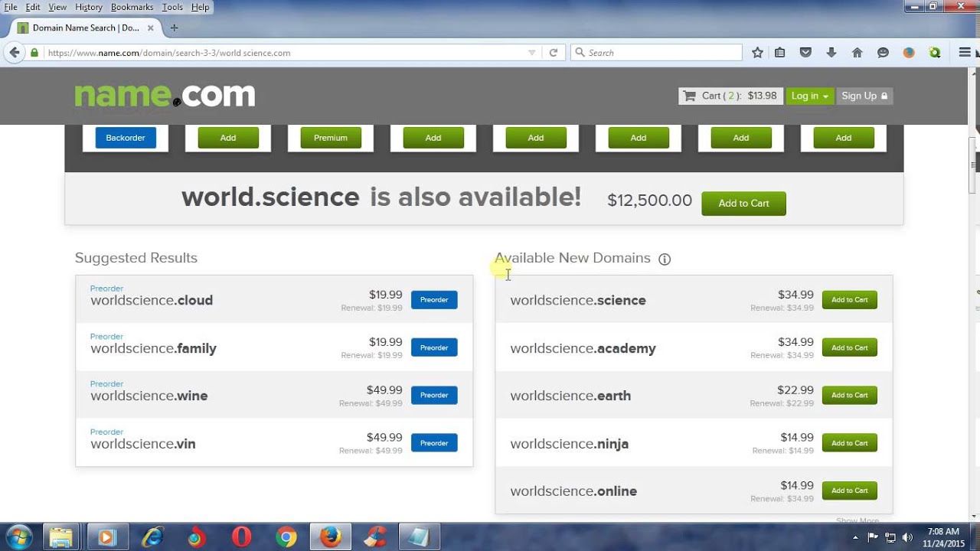Add world.science for $12,500 to cart
Viewport: 980px width, 551px height.
tap(743, 204)
